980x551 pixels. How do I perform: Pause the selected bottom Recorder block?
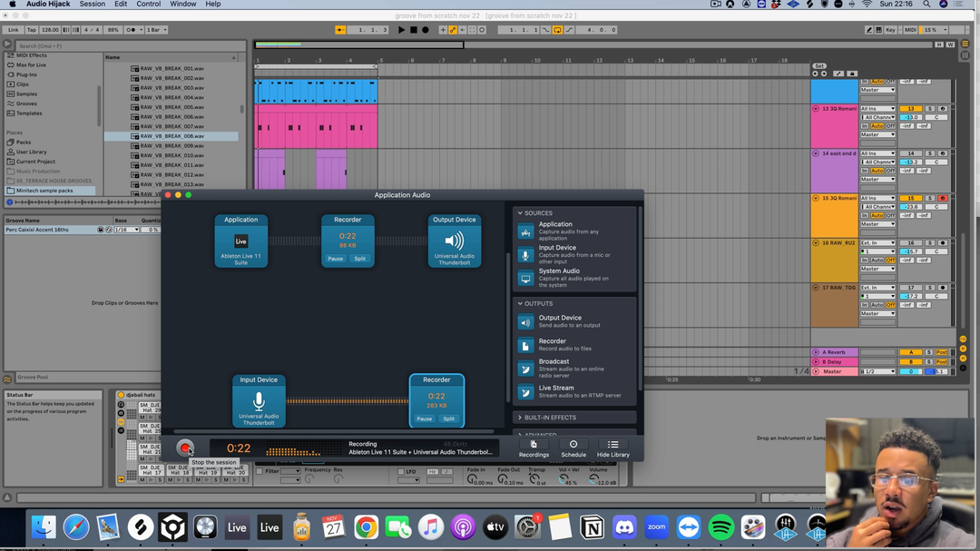[x=425, y=418]
